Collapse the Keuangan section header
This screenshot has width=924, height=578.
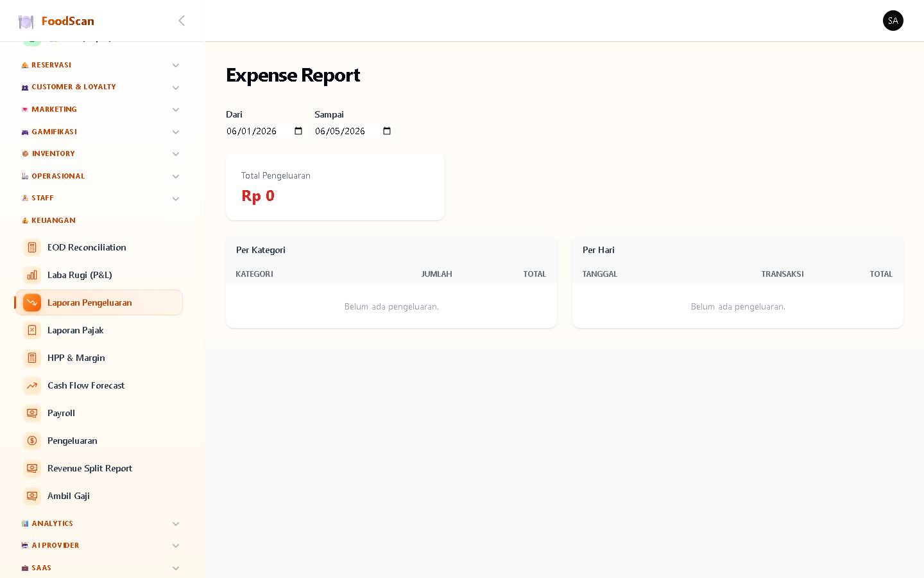click(99, 220)
